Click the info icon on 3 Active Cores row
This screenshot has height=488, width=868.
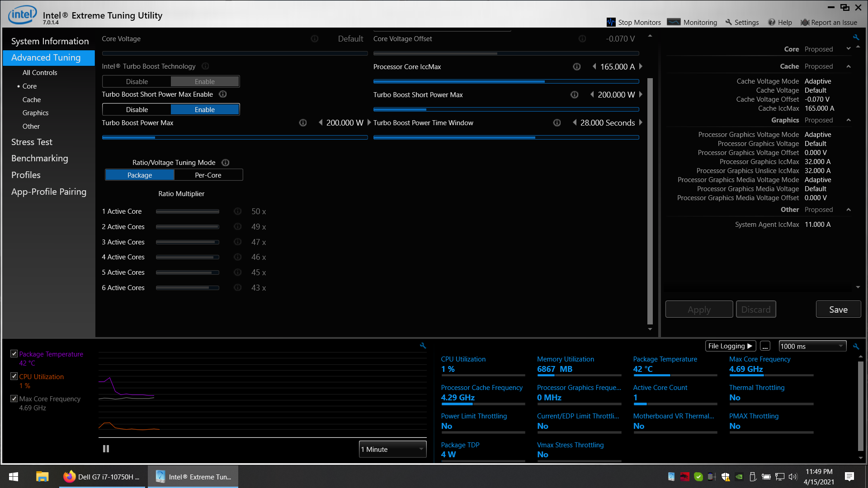237,242
